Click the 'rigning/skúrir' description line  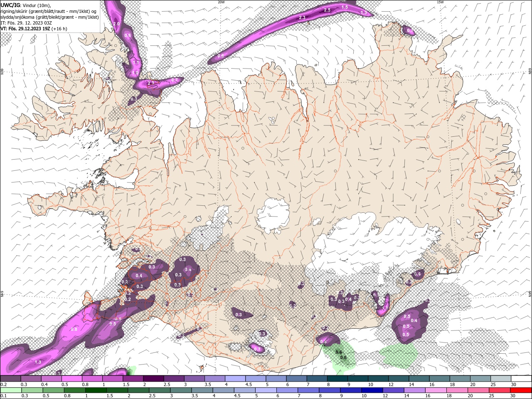click(49, 11)
